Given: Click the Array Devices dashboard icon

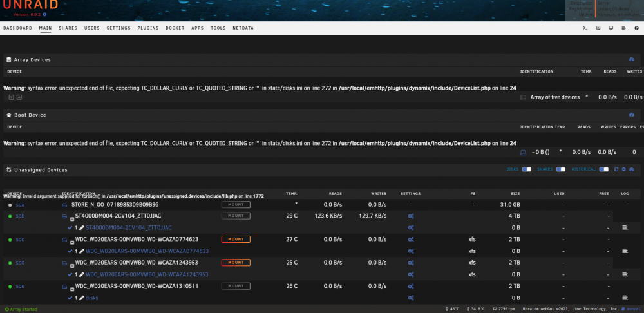Looking at the screenshot, I should click(x=631, y=59).
